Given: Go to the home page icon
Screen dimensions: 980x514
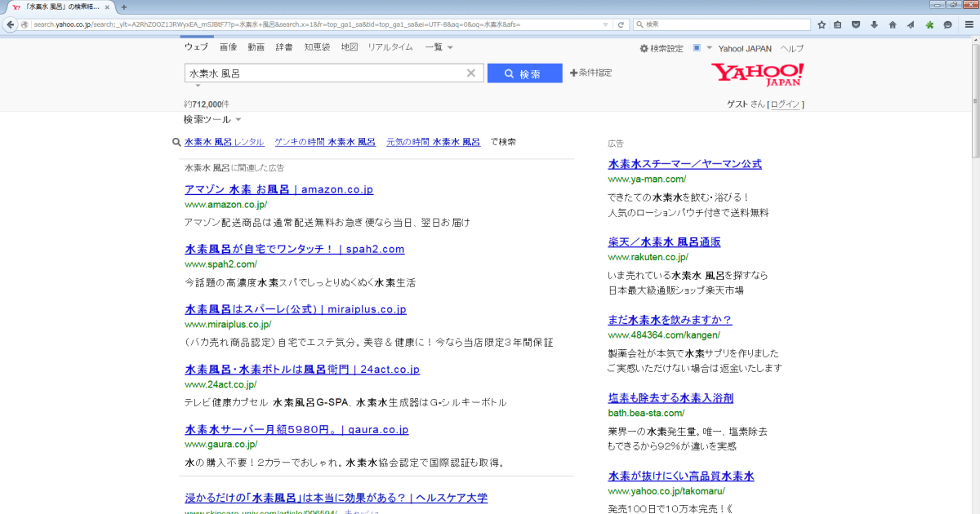Looking at the screenshot, I should (893, 24).
